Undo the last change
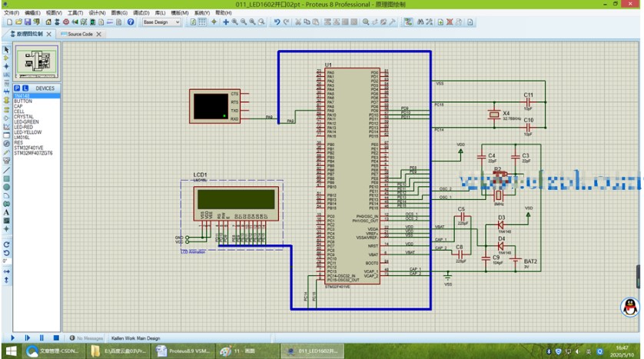 coord(277,22)
